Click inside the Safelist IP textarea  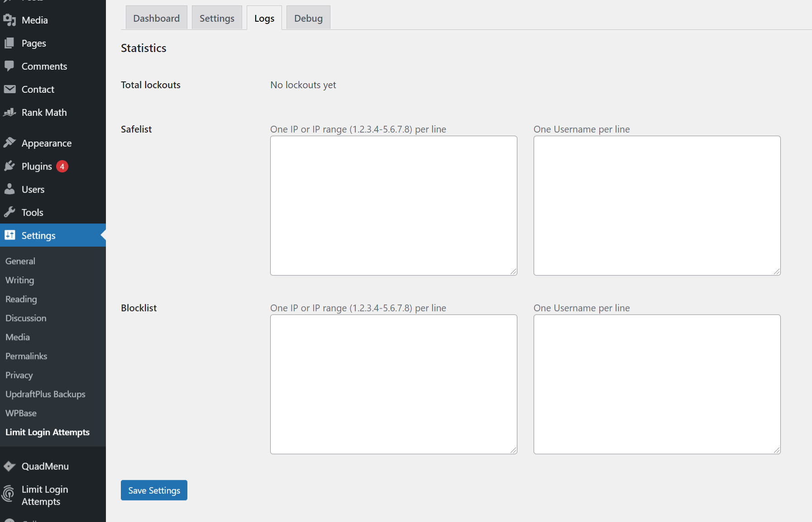[x=393, y=205]
